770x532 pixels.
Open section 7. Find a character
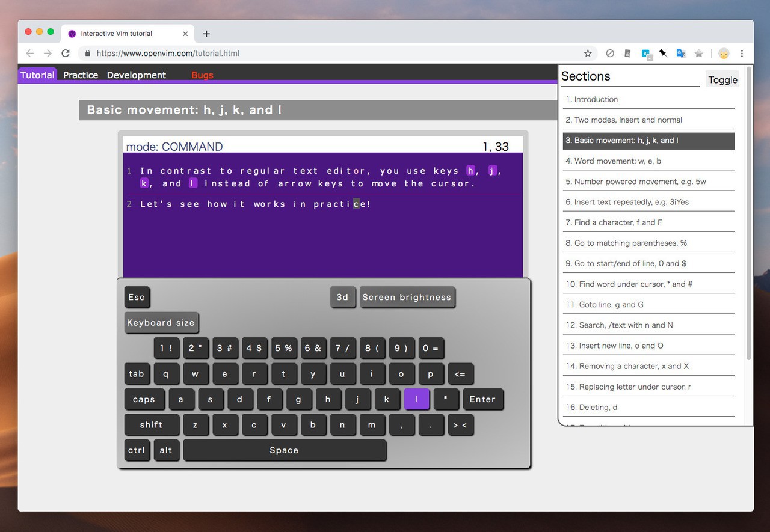[649, 222]
